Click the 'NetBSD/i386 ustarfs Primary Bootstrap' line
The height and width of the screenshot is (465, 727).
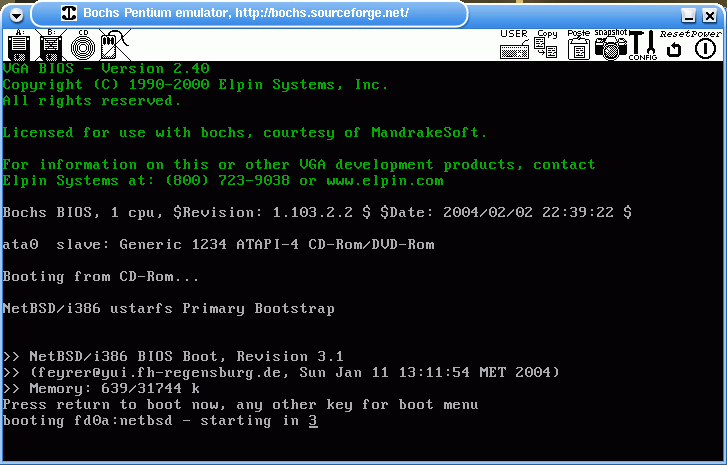click(168, 308)
